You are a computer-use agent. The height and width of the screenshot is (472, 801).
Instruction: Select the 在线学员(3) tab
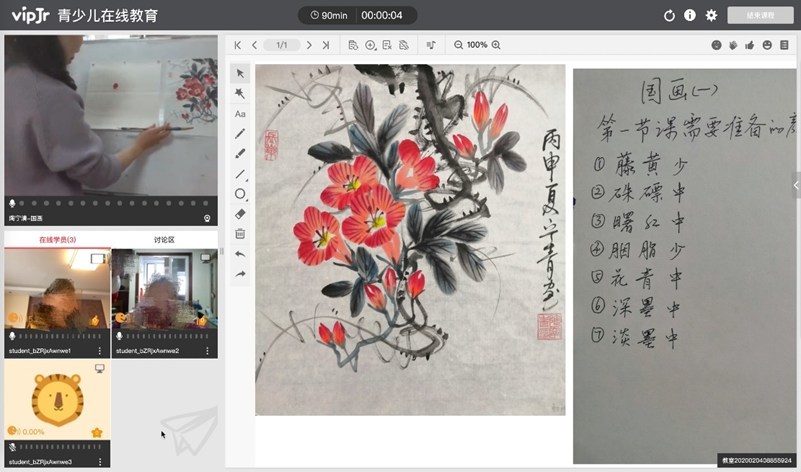pos(57,240)
